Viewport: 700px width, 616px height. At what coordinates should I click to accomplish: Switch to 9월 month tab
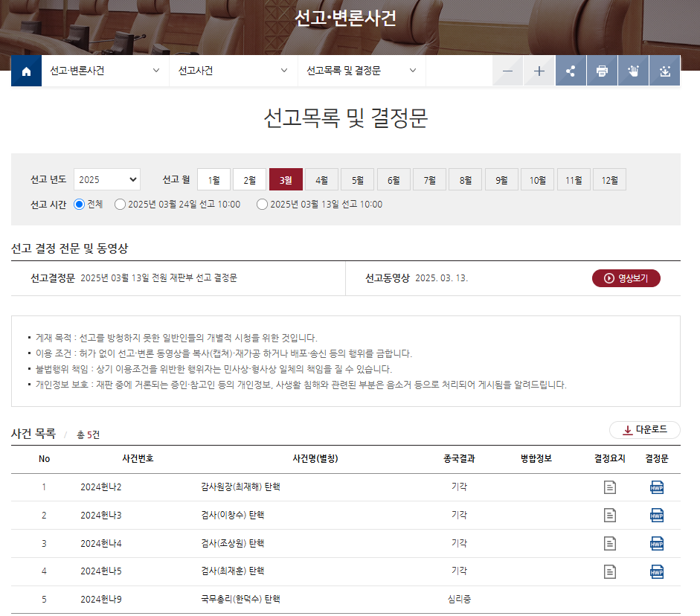(x=501, y=179)
